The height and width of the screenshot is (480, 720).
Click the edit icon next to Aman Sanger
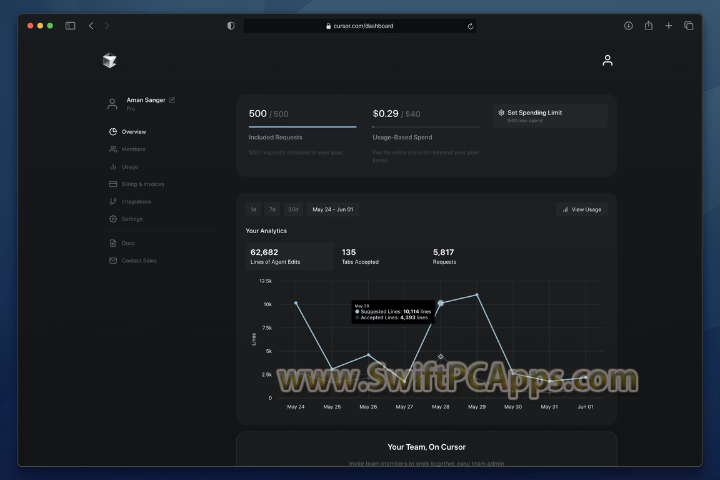tap(172, 100)
